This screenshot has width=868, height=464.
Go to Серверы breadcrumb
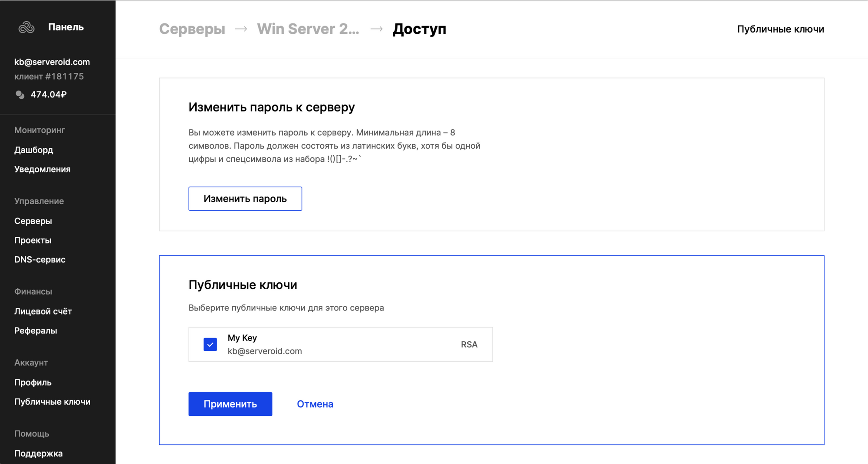192,29
